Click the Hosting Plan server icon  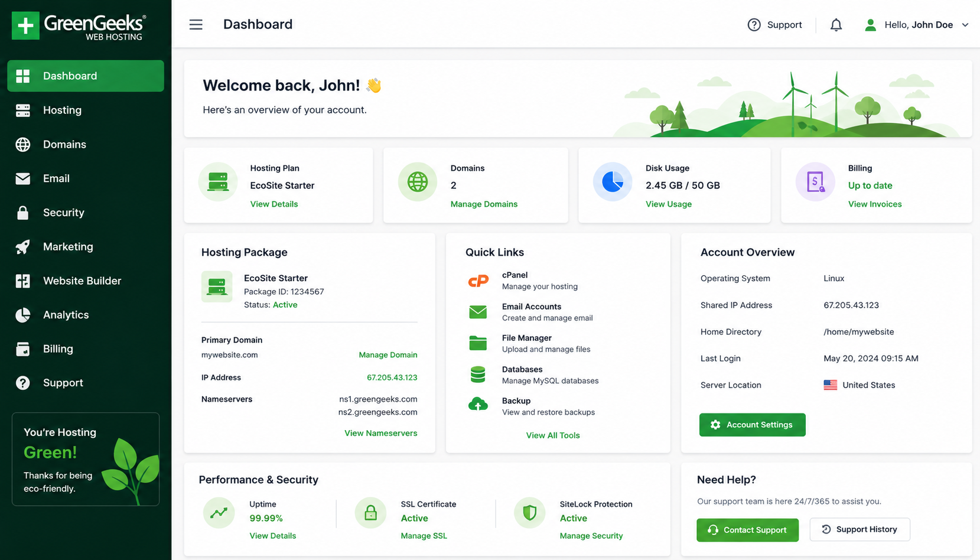218,182
